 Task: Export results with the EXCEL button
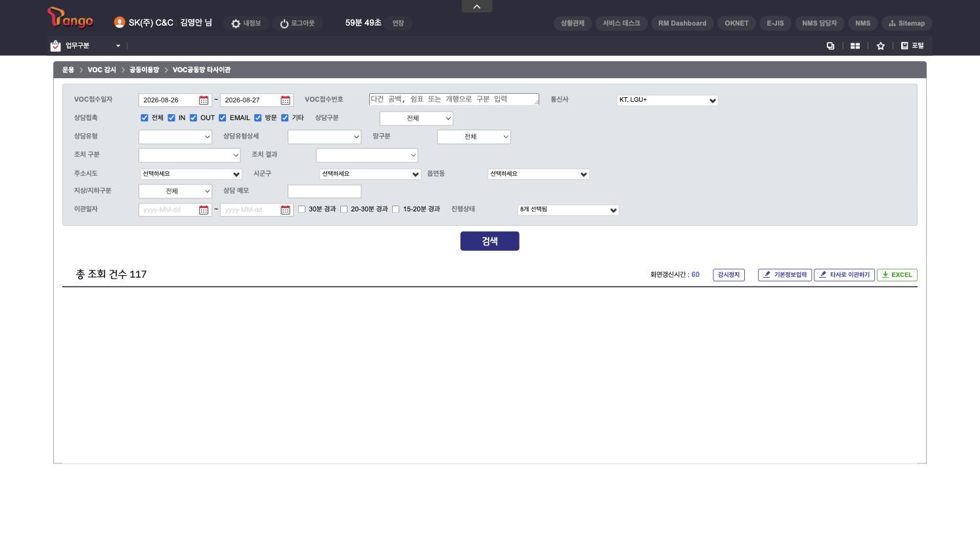click(897, 275)
